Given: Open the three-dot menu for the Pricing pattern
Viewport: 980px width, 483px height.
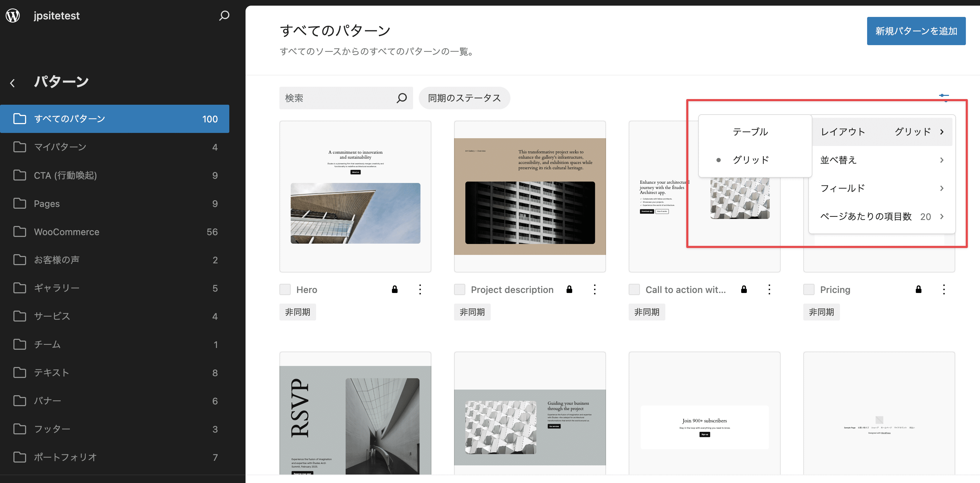Looking at the screenshot, I should (x=944, y=289).
